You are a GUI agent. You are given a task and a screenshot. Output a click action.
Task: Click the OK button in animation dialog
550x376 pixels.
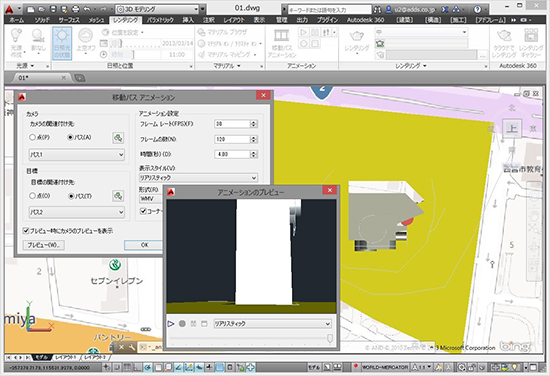click(144, 245)
